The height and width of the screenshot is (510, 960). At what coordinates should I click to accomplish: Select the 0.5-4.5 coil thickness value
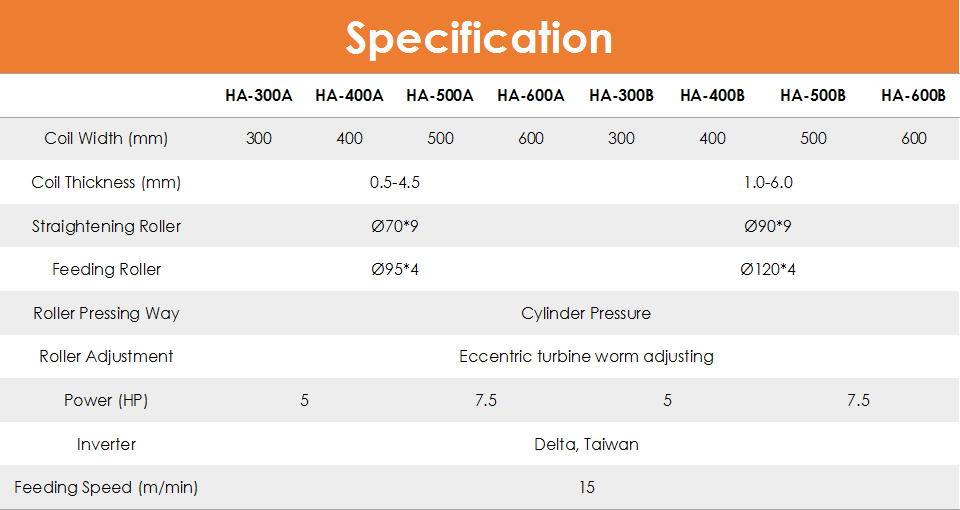pyautogui.click(x=395, y=182)
